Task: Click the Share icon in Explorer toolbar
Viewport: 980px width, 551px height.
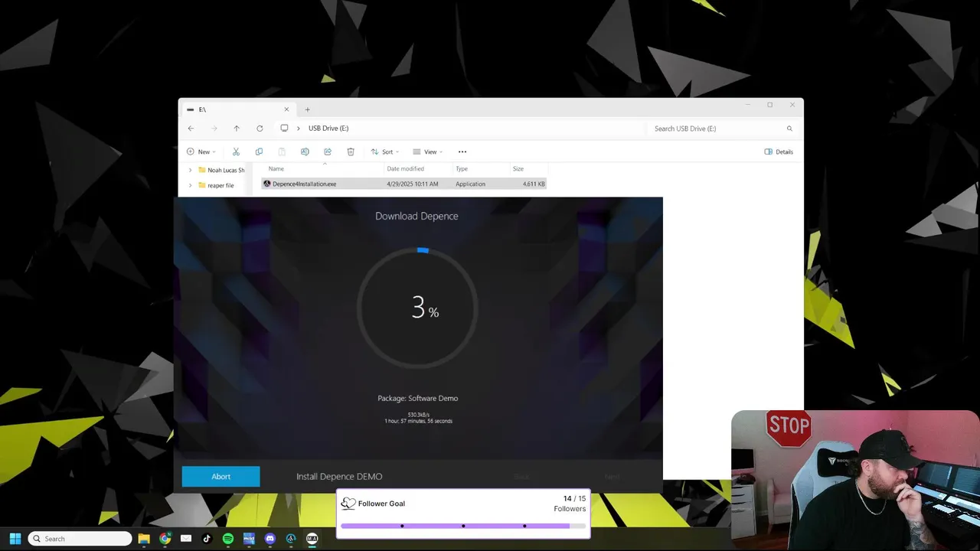Action: pyautogui.click(x=328, y=152)
